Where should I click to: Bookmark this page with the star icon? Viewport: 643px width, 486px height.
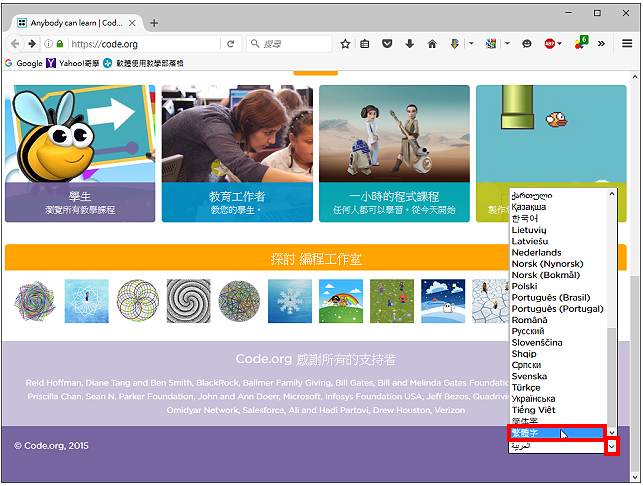(345, 44)
